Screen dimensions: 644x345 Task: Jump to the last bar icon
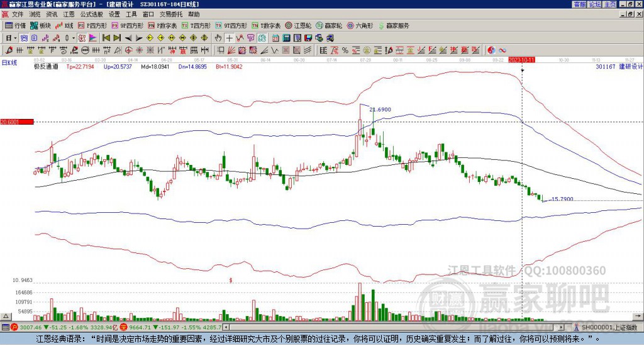[x=117, y=38]
